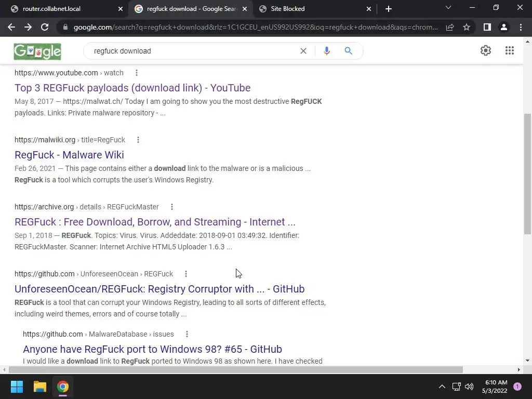The height and width of the screenshot is (399, 532).
Task: Open Google quick settings gear
Action: click(486, 50)
